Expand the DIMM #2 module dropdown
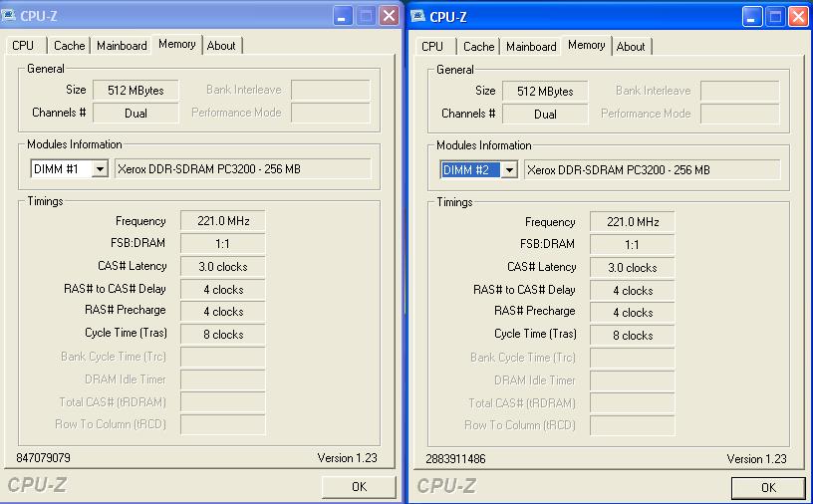The width and height of the screenshot is (813, 504). pyautogui.click(x=509, y=170)
